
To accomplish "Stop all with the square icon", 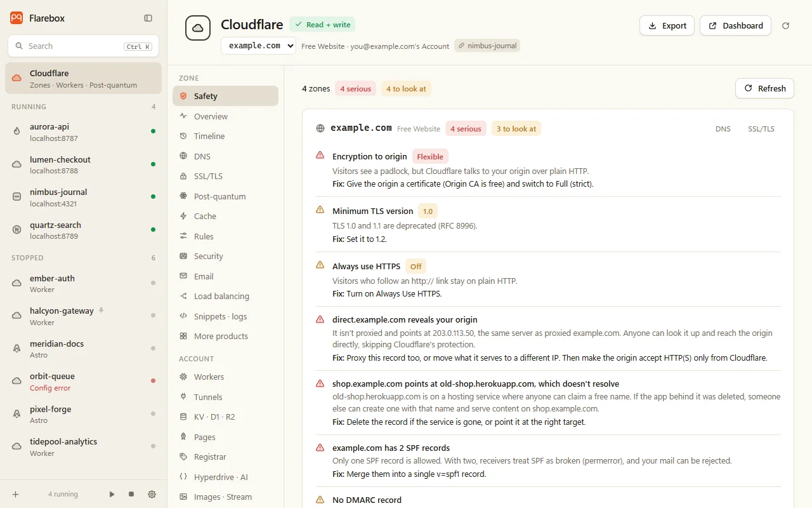I will point(131,494).
